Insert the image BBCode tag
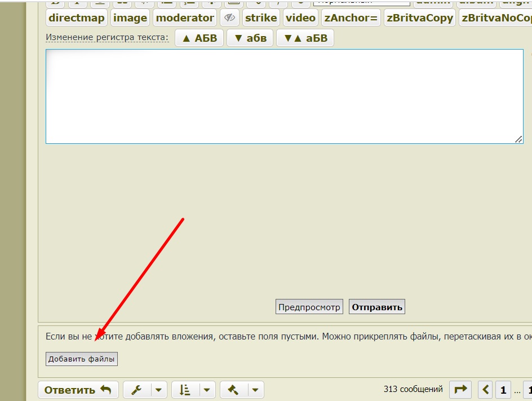 tap(130, 18)
